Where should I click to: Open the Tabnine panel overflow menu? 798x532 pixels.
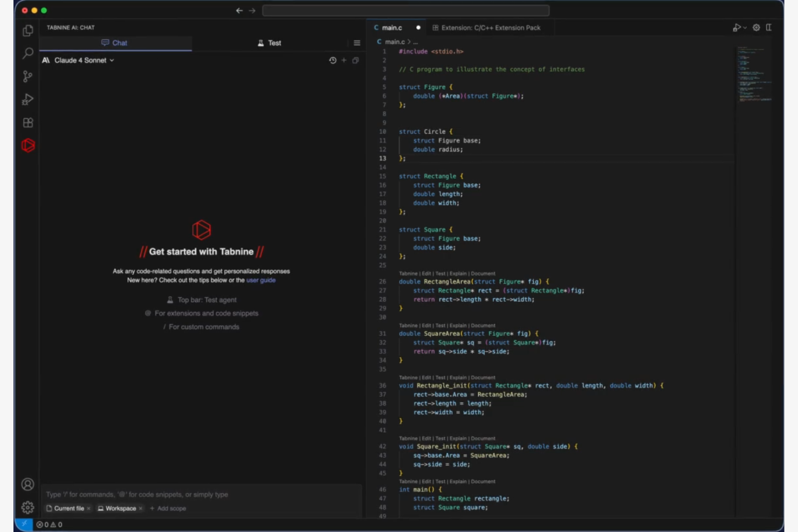(357, 43)
